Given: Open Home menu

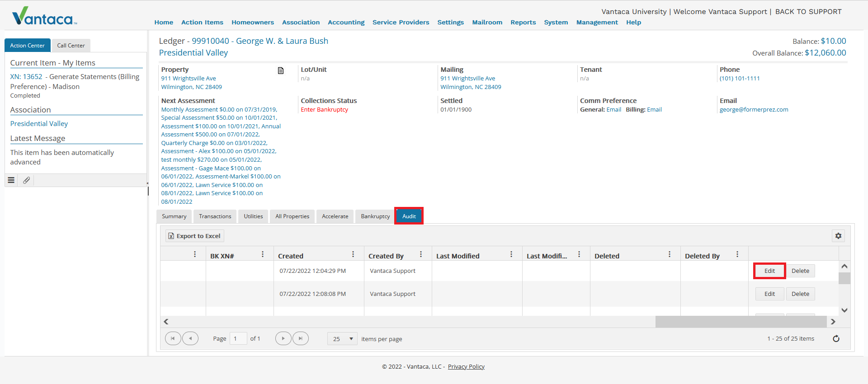Looking at the screenshot, I should (164, 22).
